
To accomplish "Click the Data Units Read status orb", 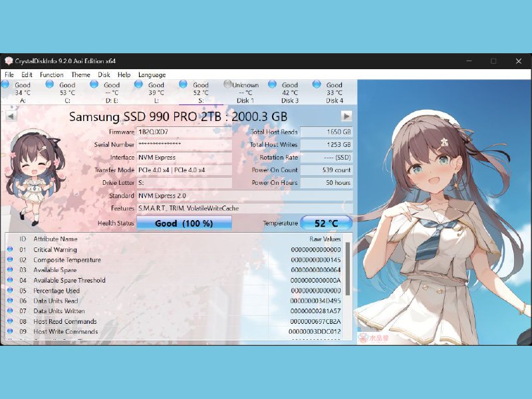I will [x=10, y=301].
